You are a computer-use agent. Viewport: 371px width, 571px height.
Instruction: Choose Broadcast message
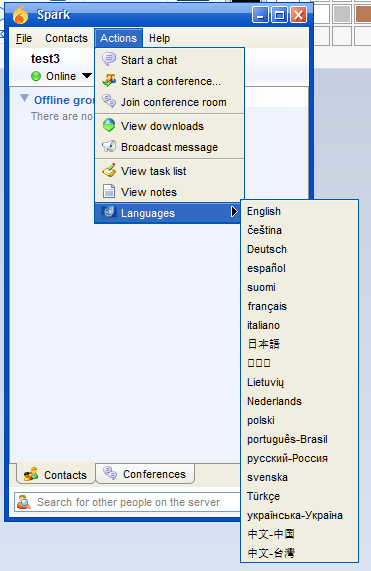(x=169, y=147)
